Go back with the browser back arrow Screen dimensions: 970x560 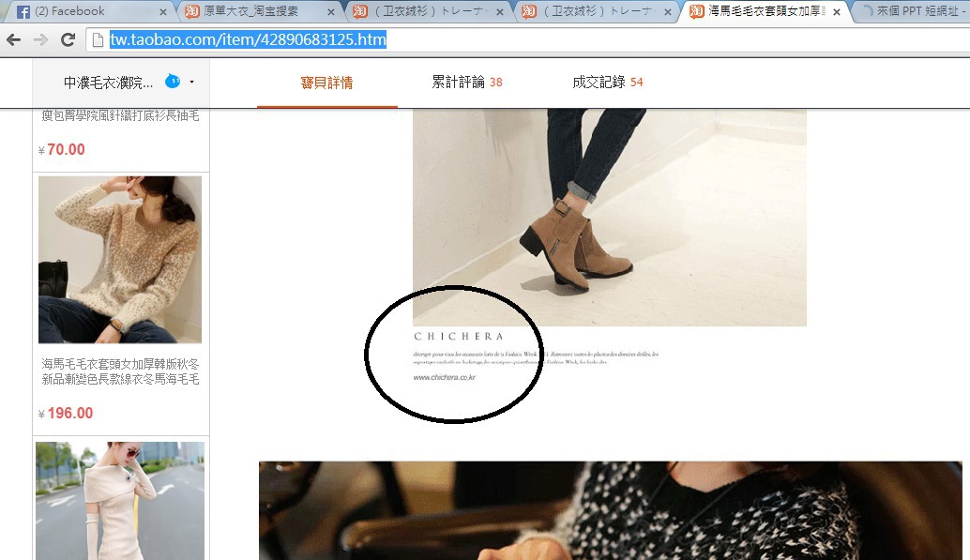pyautogui.click(x=13, y=39)
